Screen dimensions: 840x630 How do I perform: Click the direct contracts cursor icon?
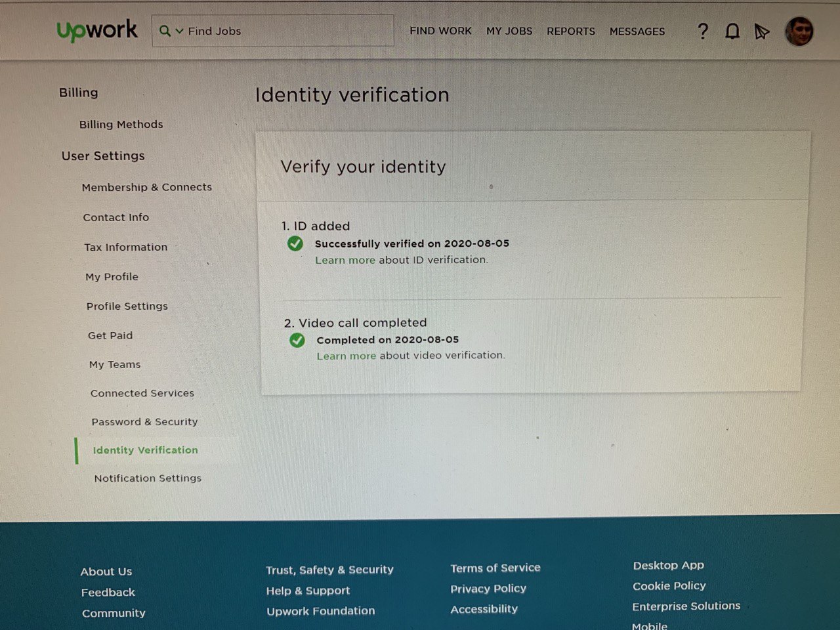761,31
